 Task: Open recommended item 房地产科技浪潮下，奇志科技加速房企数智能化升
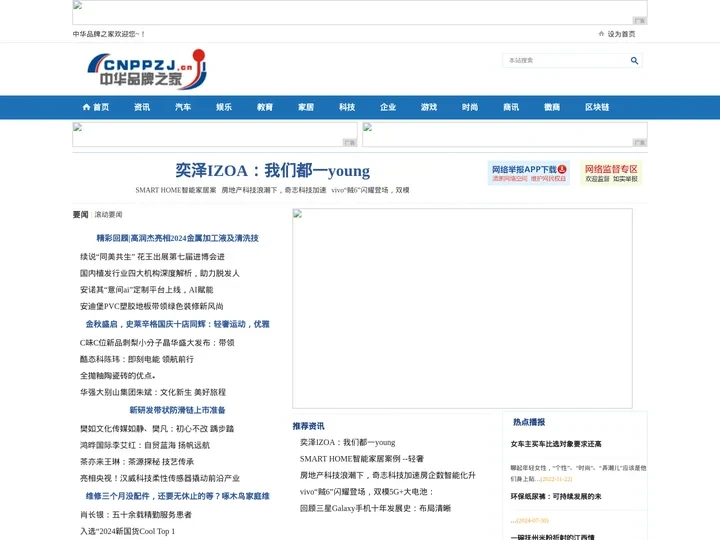pos(388,475)
